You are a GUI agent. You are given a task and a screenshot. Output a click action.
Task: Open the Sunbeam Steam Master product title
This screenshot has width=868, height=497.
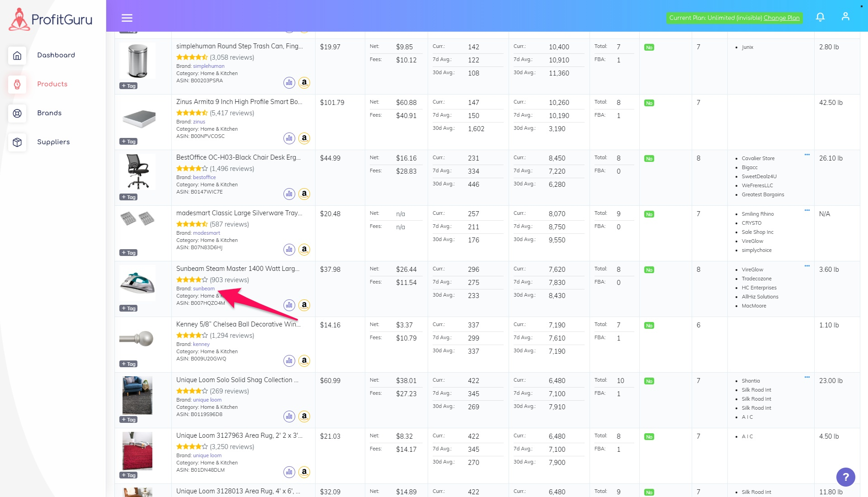coord(238,269)
